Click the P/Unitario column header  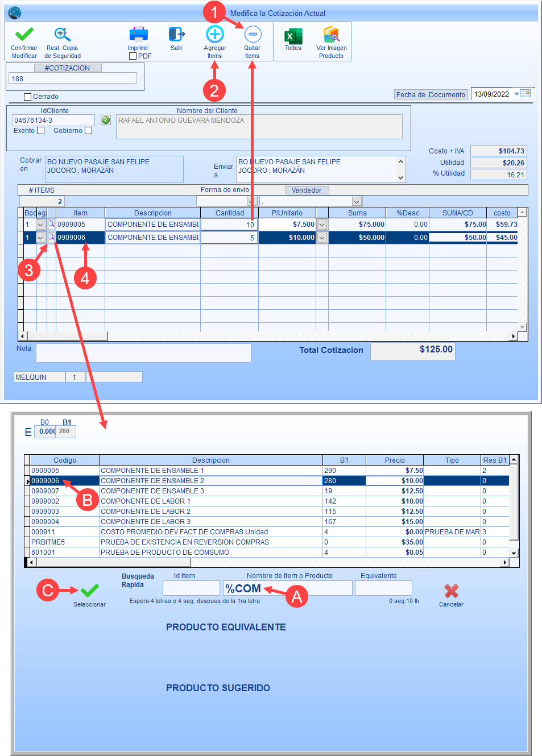pyautogui.click(x=287, y=213)
